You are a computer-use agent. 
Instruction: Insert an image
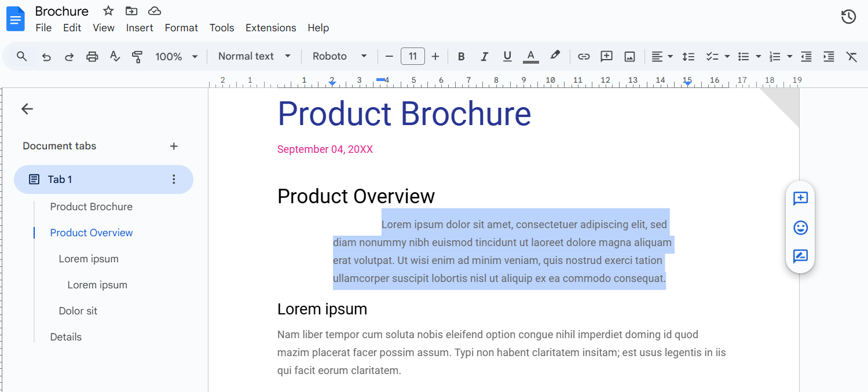click(629, 56)
